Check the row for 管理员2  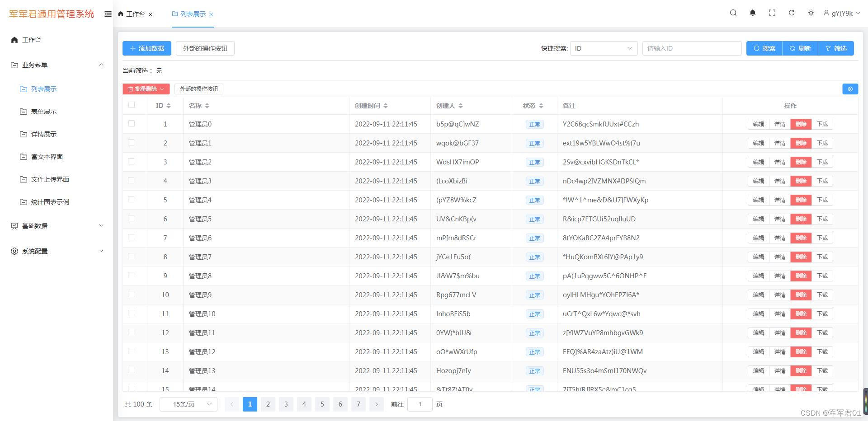132,161
